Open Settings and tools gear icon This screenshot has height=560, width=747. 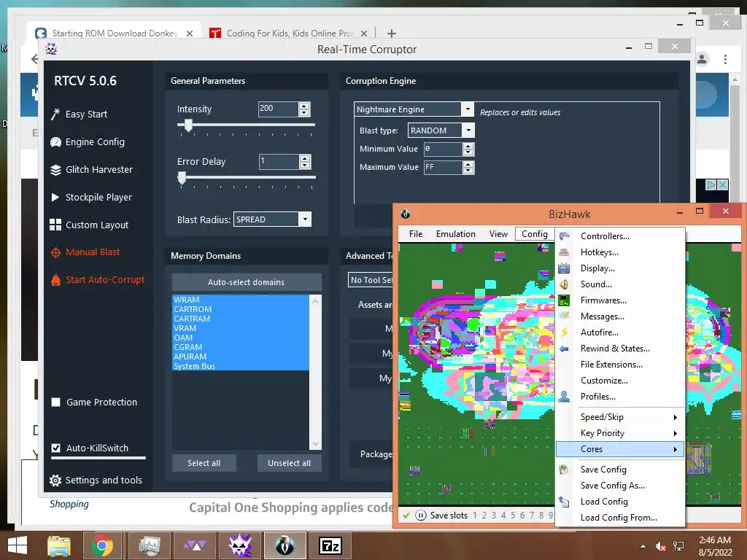point(55,481)
